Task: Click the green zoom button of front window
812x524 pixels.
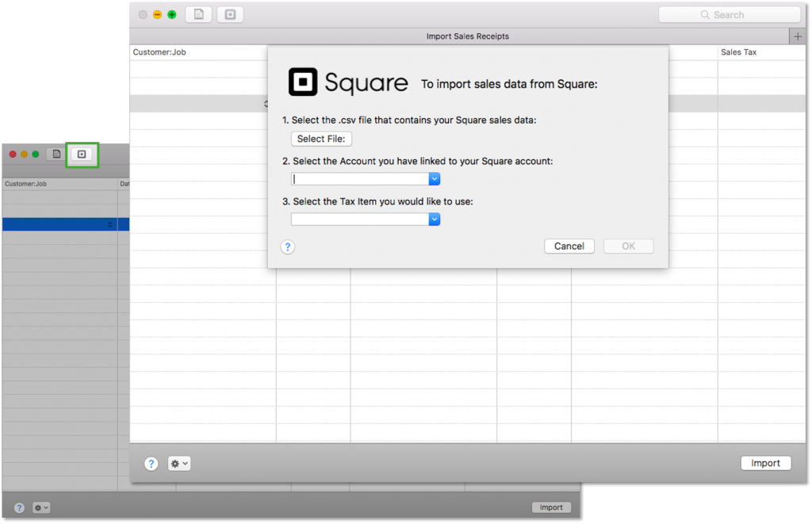Action: [172, 14]
